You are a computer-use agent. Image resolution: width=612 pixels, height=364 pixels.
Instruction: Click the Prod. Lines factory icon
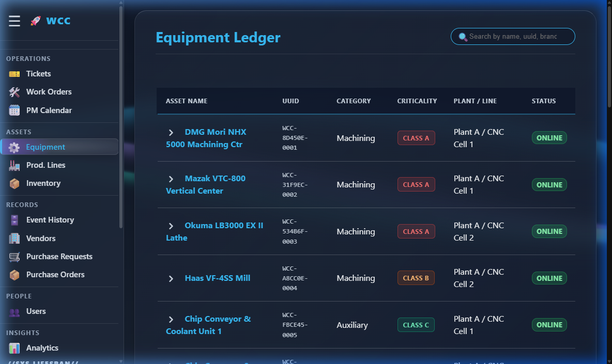tap(14, 165)
